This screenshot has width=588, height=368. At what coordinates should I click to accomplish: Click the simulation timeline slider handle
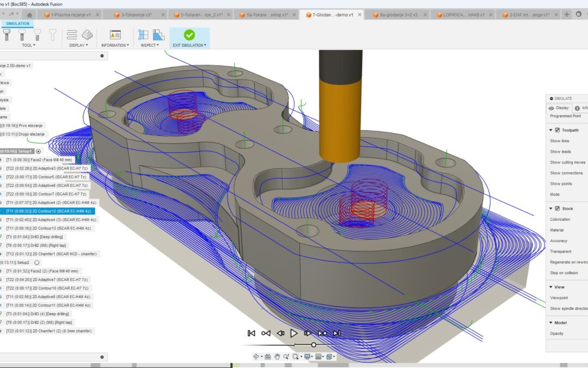[x=314, y=345]
